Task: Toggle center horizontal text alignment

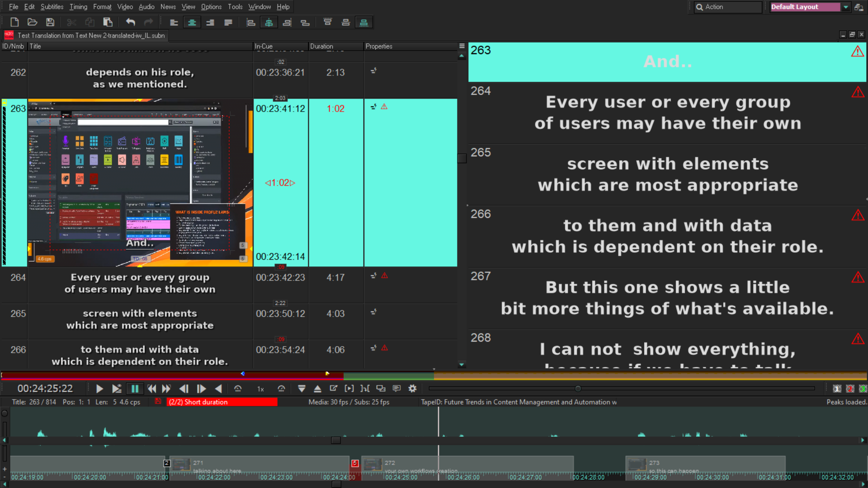Action: (x=192, y=22)
